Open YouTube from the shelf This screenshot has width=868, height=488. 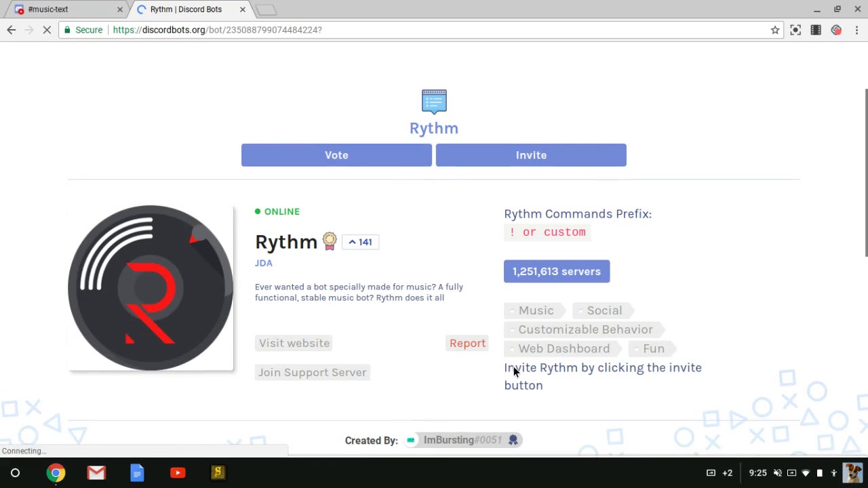[x=178, y=473]
